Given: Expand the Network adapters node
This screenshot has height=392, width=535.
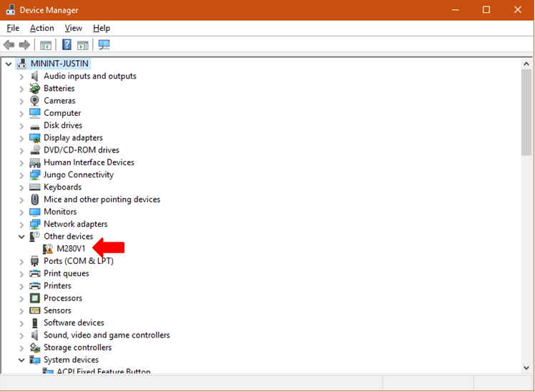Looking at the screenshot, I should (x=21, y=225).
